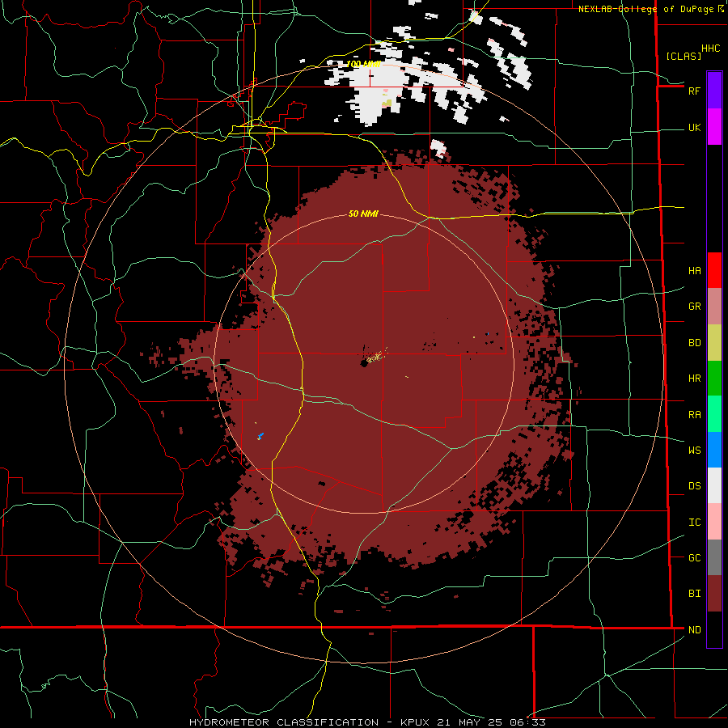Screen dimensions: 728x728
Task: Click the HR legend label
Action: tap(694, 379)
